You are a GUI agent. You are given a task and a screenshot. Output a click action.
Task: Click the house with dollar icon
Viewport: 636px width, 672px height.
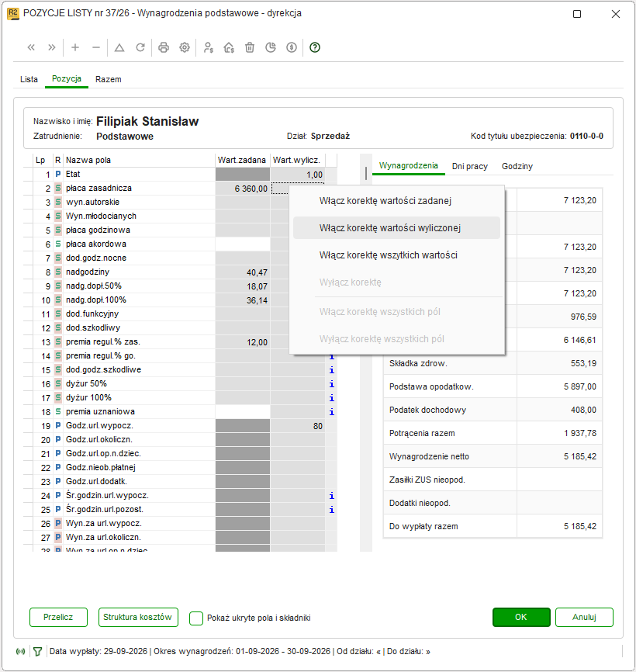[x=229, y=47]
